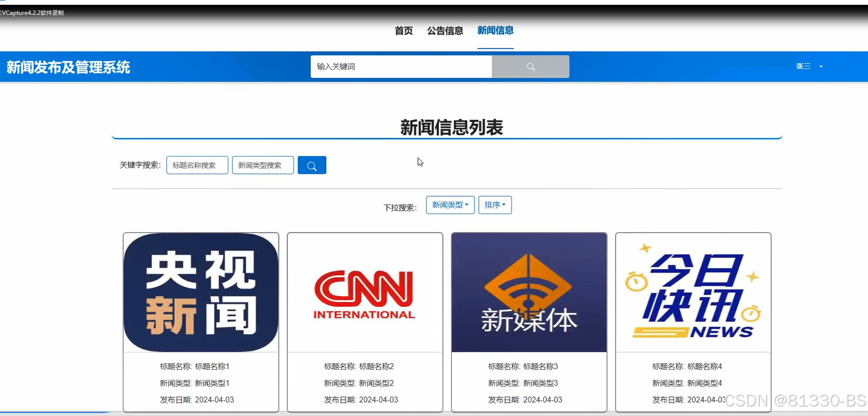Click the 关键字搜索 label
The height and width of the screenshot is (416, 868).
140,165
